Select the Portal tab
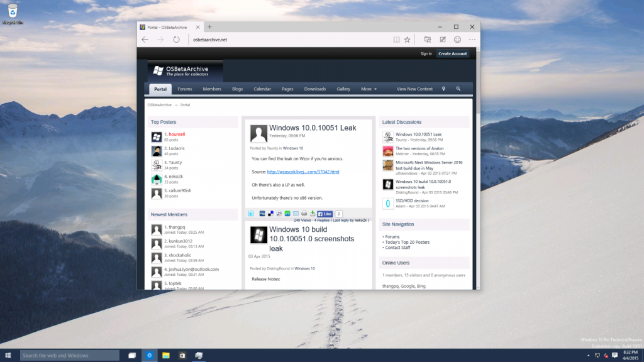Image resolution: width=644 pixels, height=362 pixels. pyautogui.click(x=160, y=89)
